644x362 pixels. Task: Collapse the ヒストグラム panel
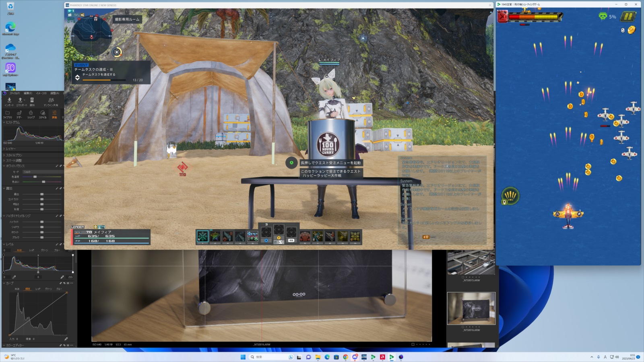4,122
